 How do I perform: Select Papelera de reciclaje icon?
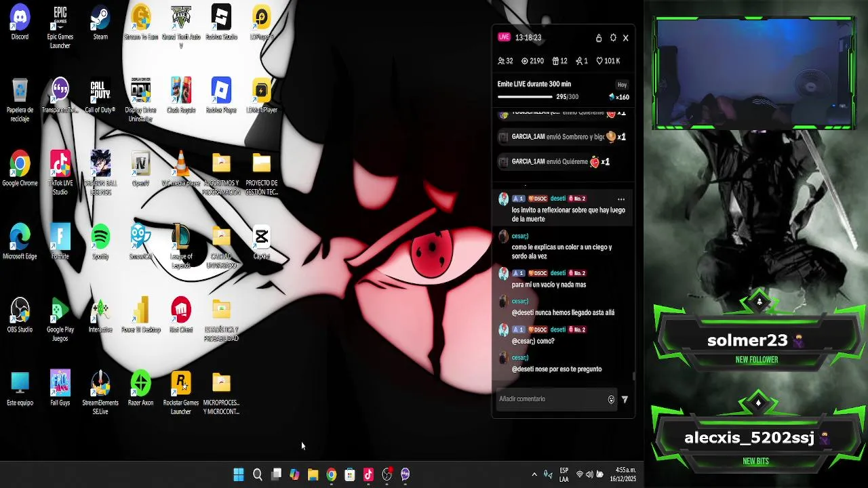(20, 100)
